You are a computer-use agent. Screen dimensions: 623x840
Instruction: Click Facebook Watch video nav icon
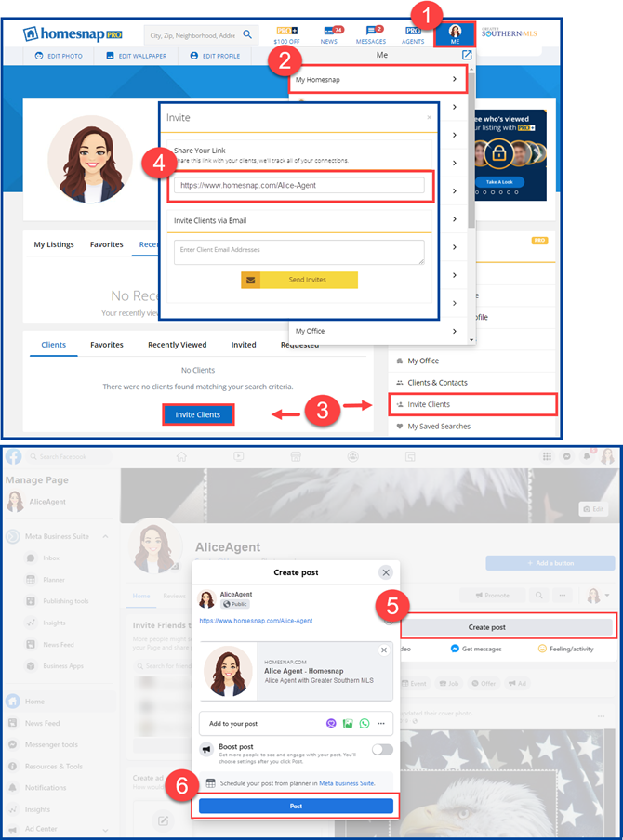[239, 456]
